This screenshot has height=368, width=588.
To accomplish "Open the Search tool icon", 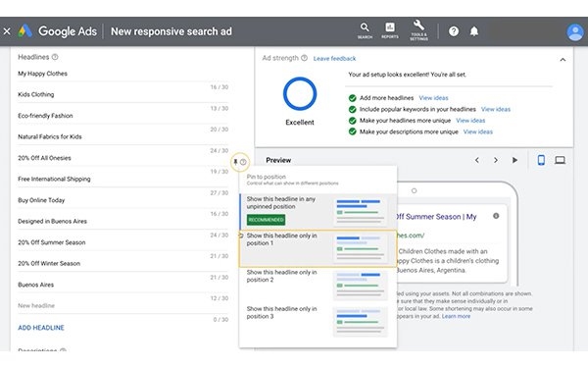I will pyautogui.click(x=365, y=30).
